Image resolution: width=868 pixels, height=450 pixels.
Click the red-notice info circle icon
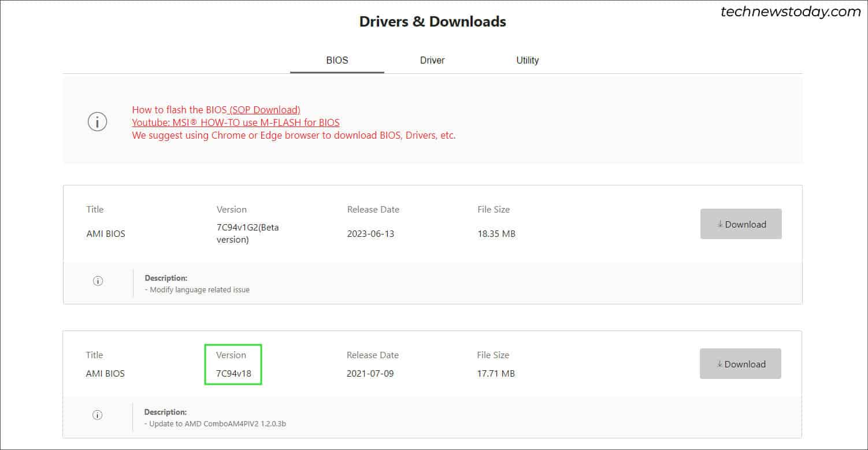[97, 122]
